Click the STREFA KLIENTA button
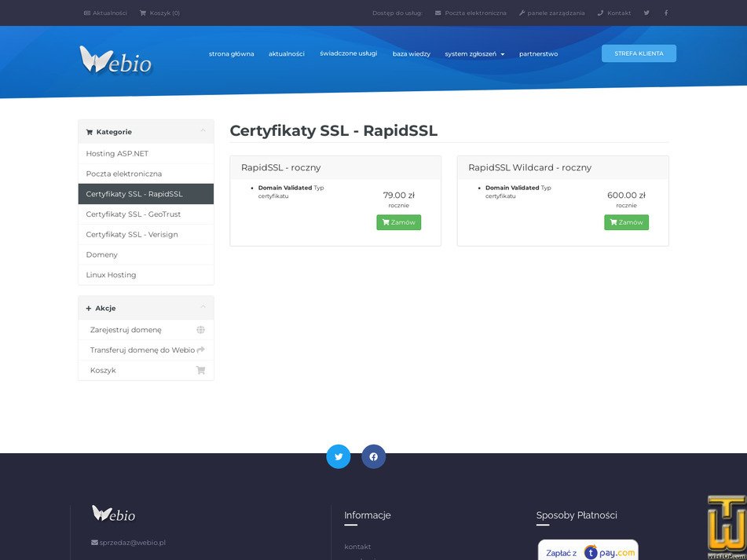747x560 pixels. 639,53
